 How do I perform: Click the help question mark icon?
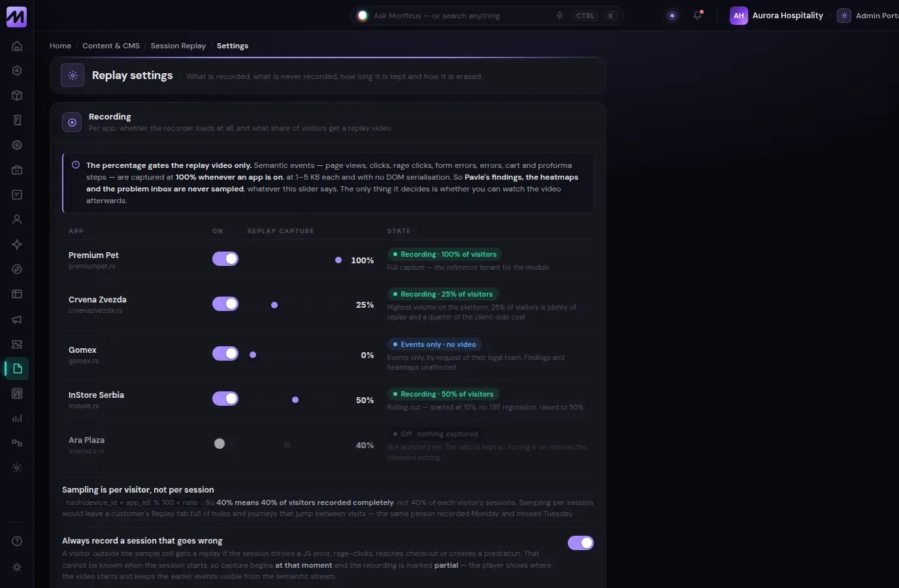pos(17,541)
